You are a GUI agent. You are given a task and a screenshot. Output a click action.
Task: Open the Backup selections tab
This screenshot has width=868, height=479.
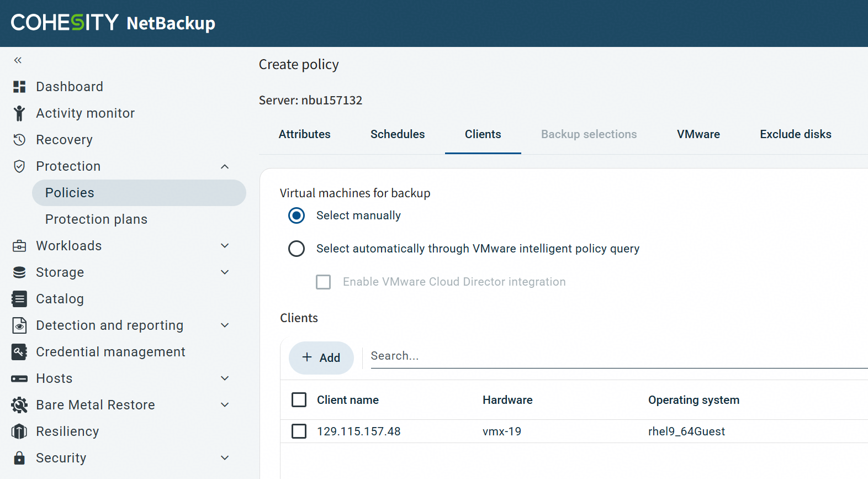tap(589, 134)
